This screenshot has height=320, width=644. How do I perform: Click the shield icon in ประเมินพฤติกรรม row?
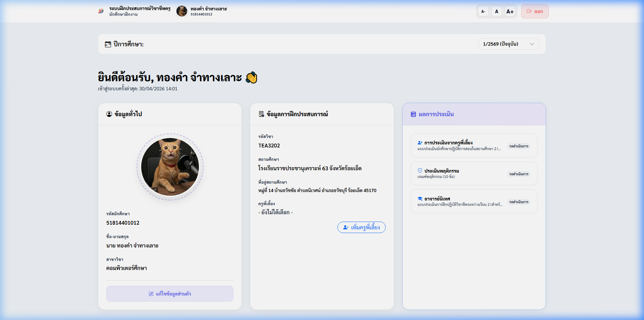pos(420,171)
